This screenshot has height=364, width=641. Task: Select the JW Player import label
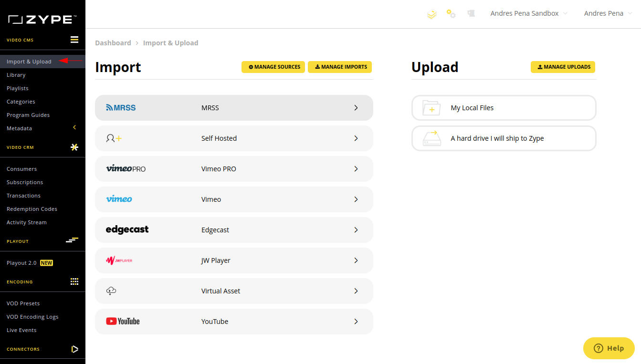click(x=216, y=260)
